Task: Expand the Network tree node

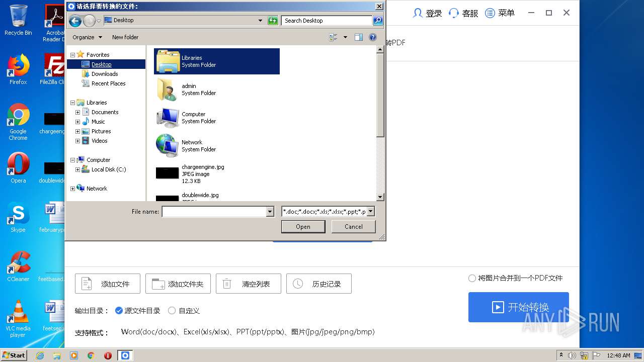Action: pyautogui.click(x=72, y=189)
